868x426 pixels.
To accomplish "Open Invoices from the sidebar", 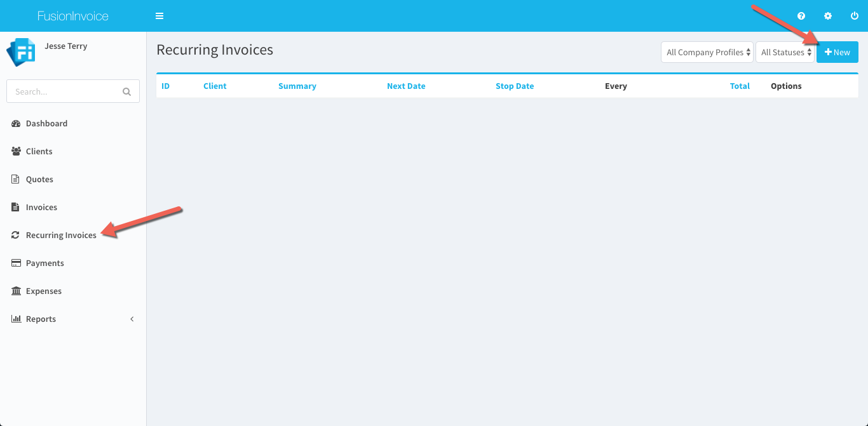I will point(41,207).
